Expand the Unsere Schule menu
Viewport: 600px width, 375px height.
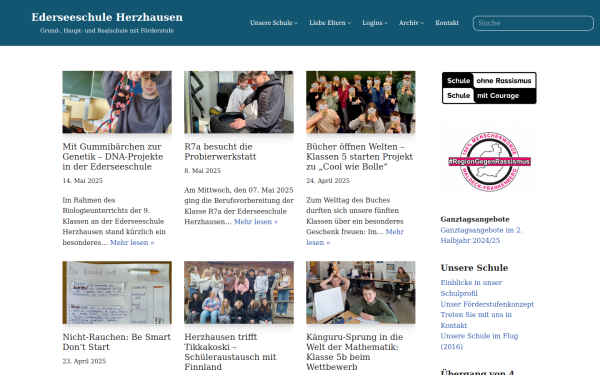274,23
